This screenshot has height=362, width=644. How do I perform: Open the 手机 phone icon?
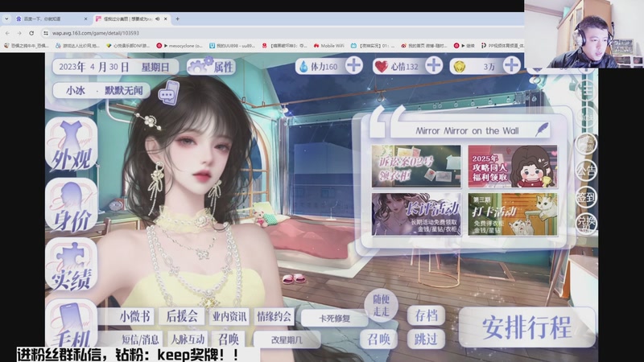(72, 324)
